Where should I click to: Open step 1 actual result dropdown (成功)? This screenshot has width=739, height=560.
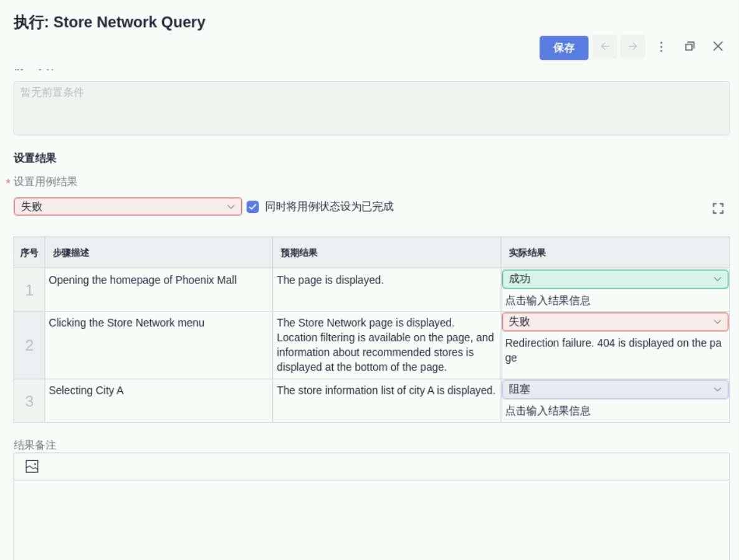[615, 279]
